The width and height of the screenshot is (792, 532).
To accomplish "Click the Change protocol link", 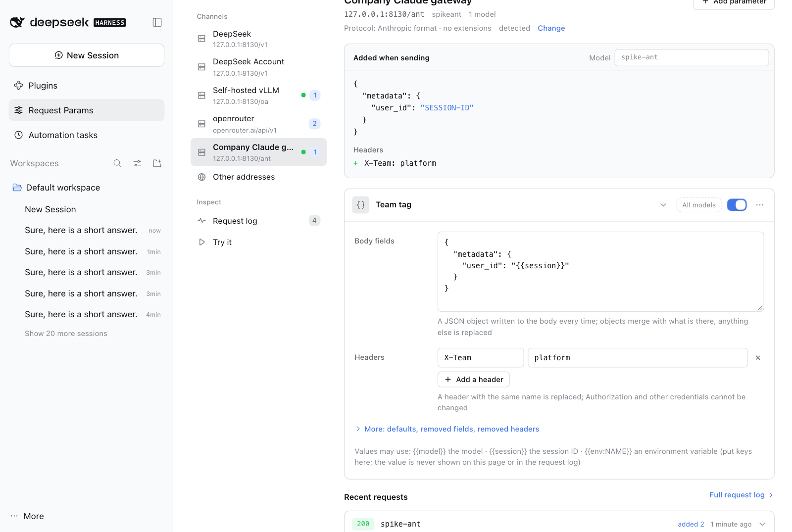I will 551,28.
